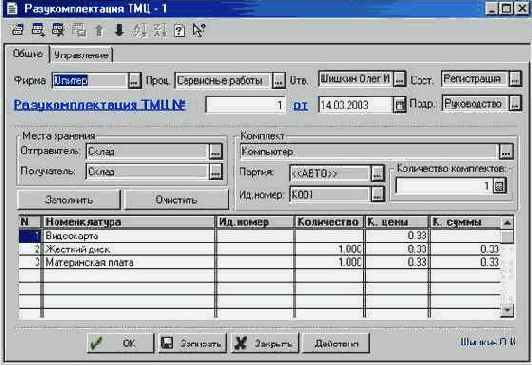532x365 pixels.
Task: Click the table scrollbar down arrow
Action: [x=507, y=310]
